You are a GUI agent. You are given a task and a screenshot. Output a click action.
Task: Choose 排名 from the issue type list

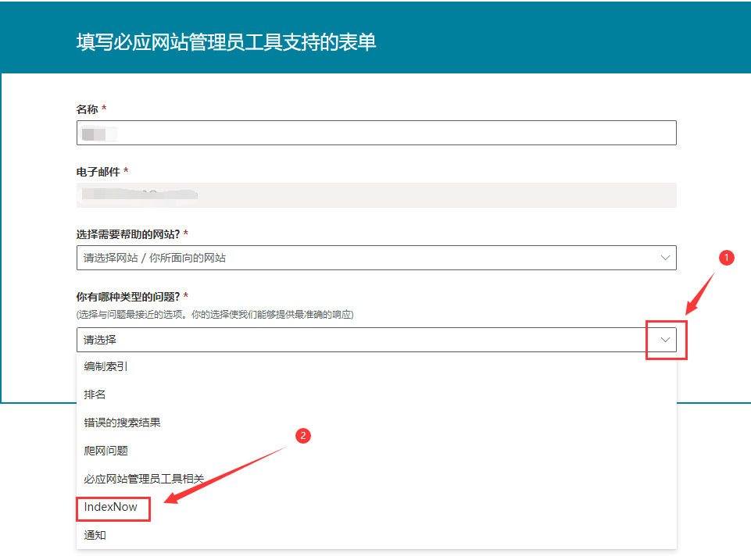(x=91, y=394)
